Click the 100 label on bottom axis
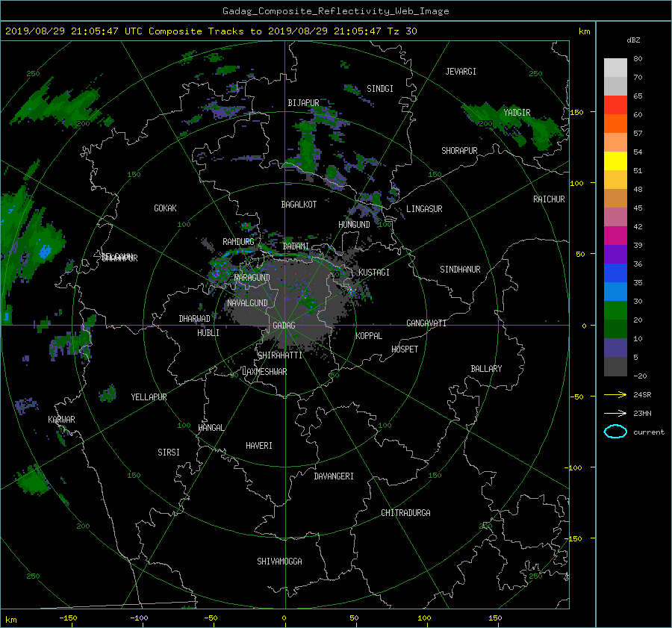 (424, 618)
